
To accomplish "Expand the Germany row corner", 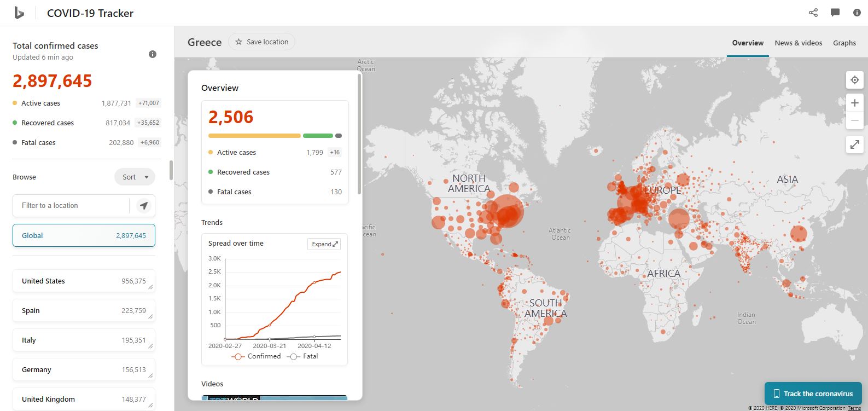I will pyautogui.click(x=150, y=375).
